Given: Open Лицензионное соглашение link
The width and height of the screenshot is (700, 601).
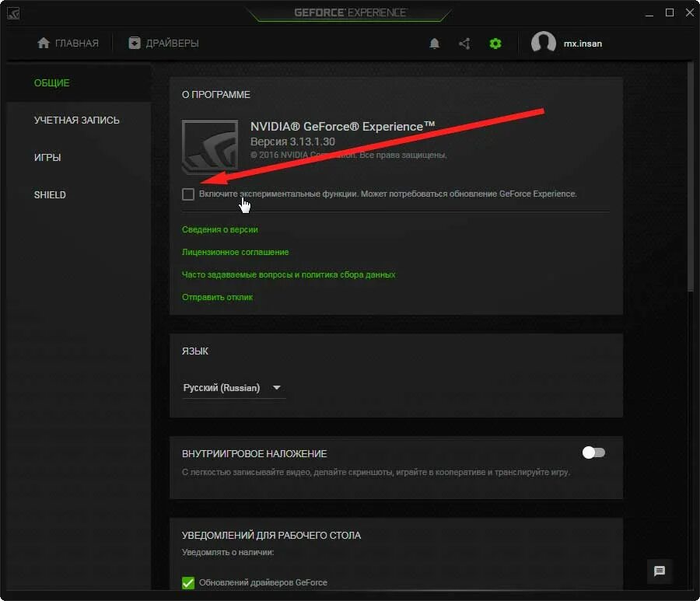Looking at the screenshot, I should pos(235,252).
